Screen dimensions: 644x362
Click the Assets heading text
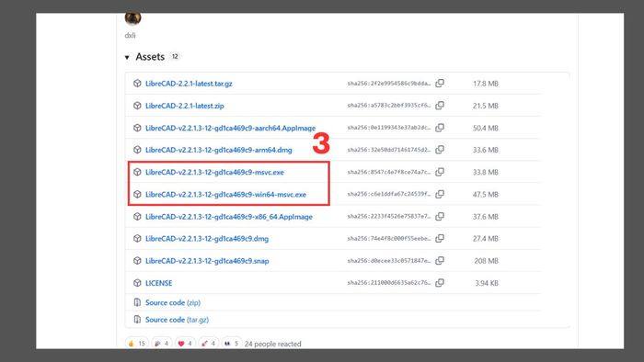pos(150,57)
